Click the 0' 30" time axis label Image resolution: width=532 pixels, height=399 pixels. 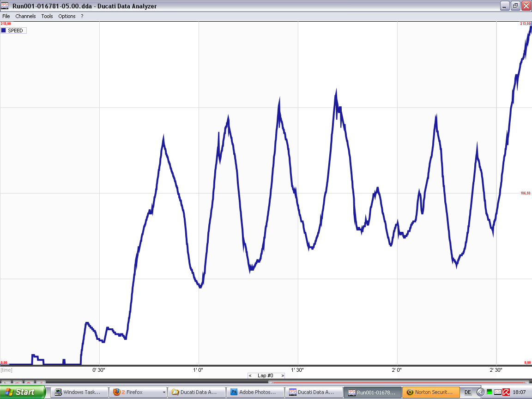[x=99, y=370]
